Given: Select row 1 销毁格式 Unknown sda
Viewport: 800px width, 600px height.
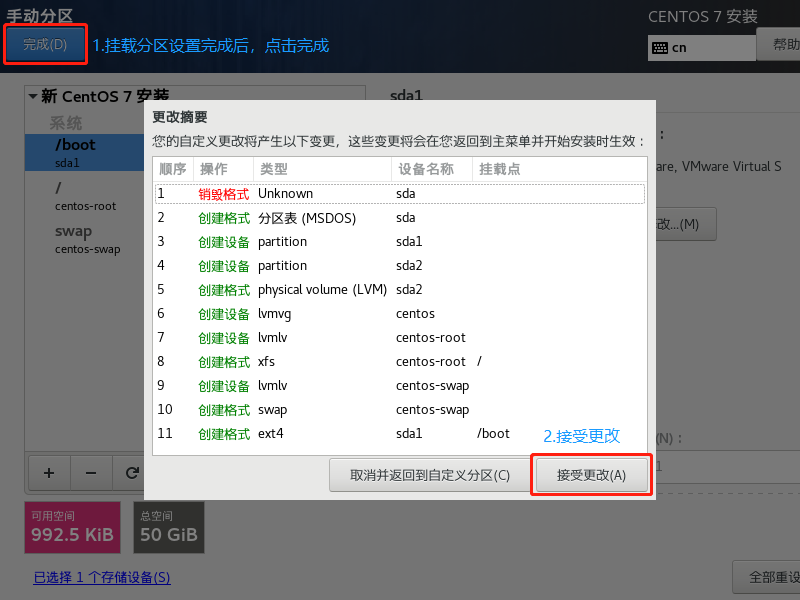Looking at the screenshot, I should (398, 193).
